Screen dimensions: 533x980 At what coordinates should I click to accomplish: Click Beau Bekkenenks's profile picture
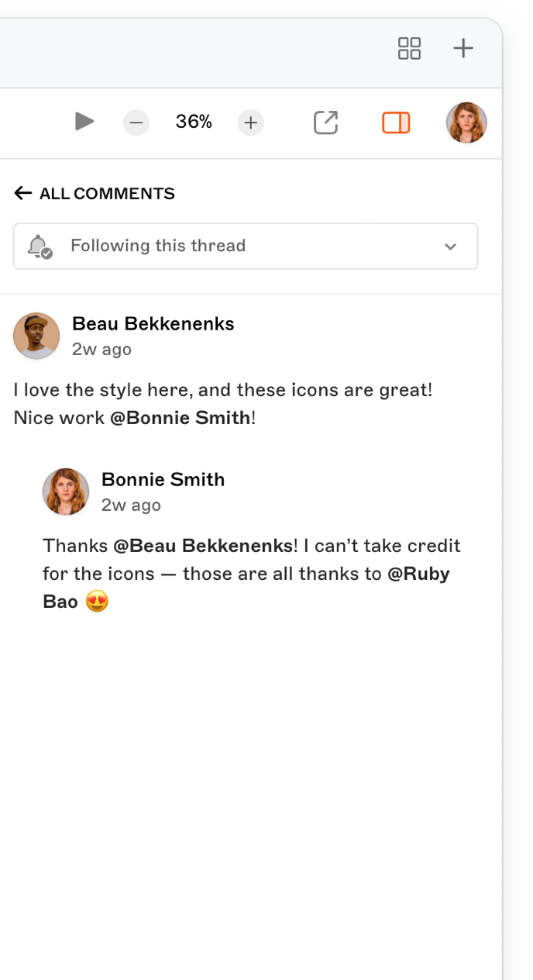(36, 336)
